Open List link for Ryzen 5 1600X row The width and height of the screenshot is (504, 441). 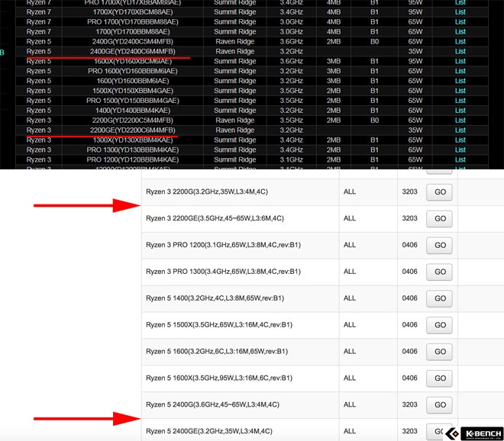click(x=460, y=61)
